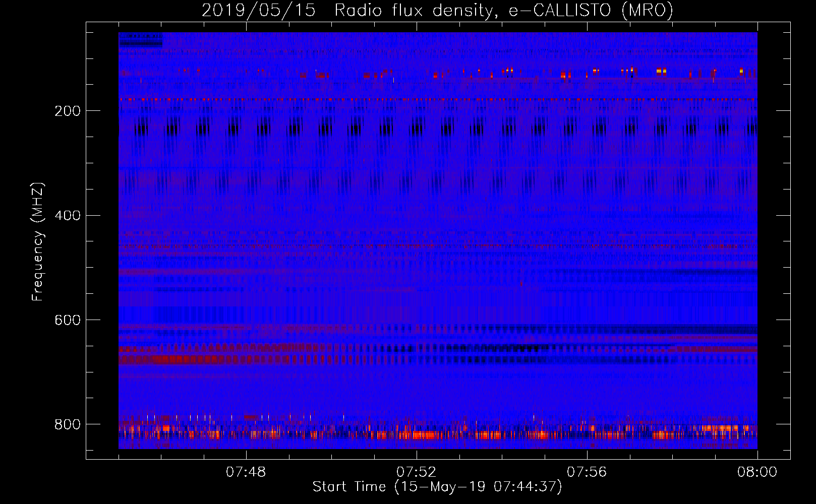Click the 600 frequency tick label
Image resolution: width=816 pixels, height=504 pixels.
(68, 320)
